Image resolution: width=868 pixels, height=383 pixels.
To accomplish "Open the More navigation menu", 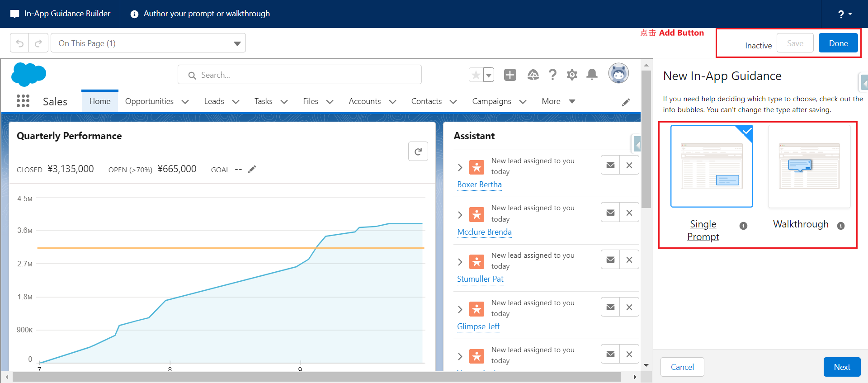I will coord(558,101).
